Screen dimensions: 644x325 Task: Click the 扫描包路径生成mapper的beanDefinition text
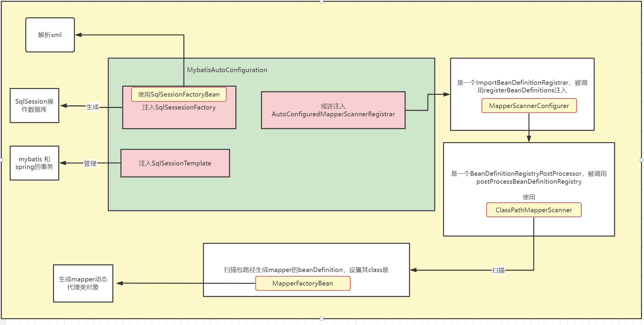pyautogui.click(x=306, y=270)
